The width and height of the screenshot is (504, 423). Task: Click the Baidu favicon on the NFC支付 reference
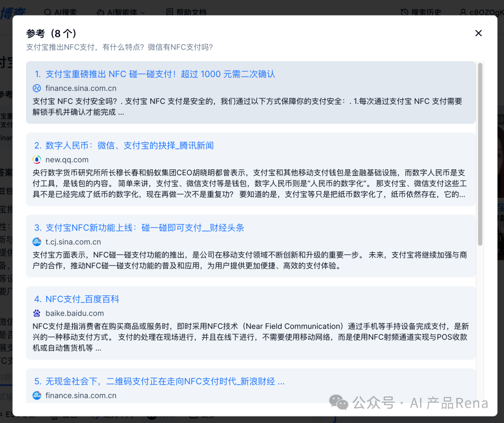[x=37, y=313]
